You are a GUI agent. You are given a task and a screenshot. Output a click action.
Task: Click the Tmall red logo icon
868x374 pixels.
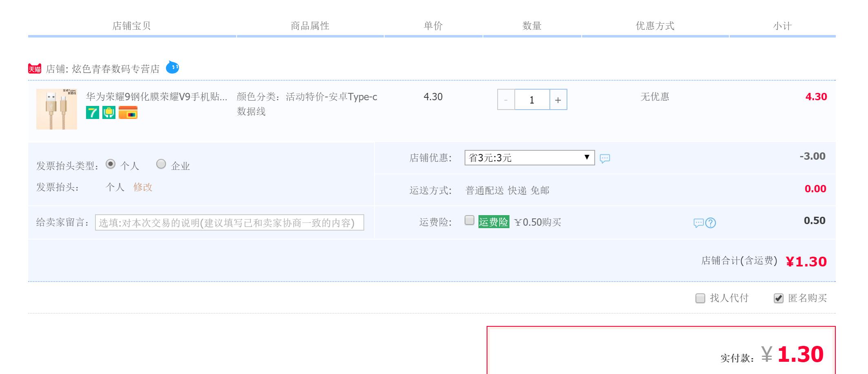[x=35, y=68]
